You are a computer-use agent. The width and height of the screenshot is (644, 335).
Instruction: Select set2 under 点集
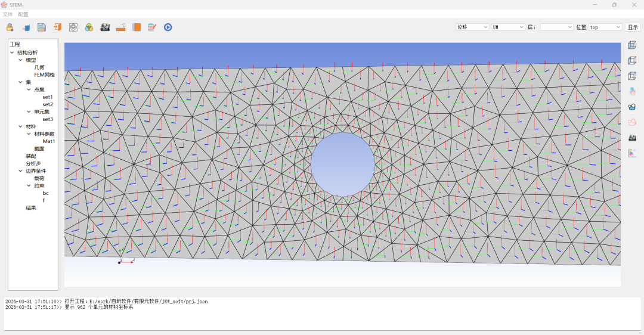point(48,104)
